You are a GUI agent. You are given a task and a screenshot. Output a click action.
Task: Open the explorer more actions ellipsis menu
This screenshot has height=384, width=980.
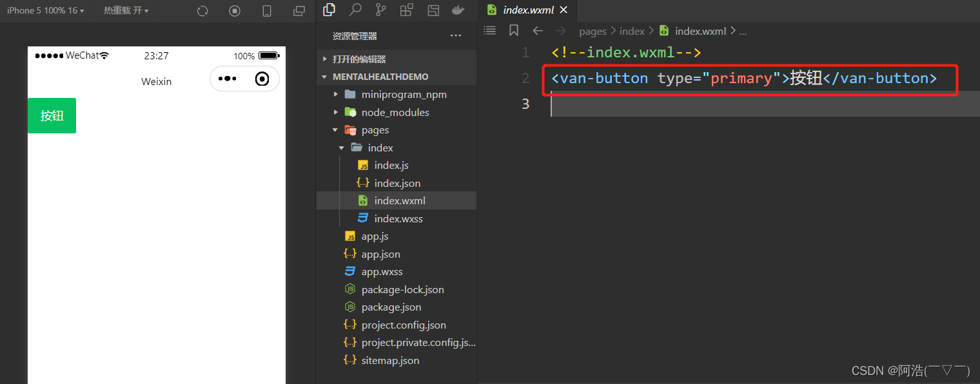coord(456,36)
